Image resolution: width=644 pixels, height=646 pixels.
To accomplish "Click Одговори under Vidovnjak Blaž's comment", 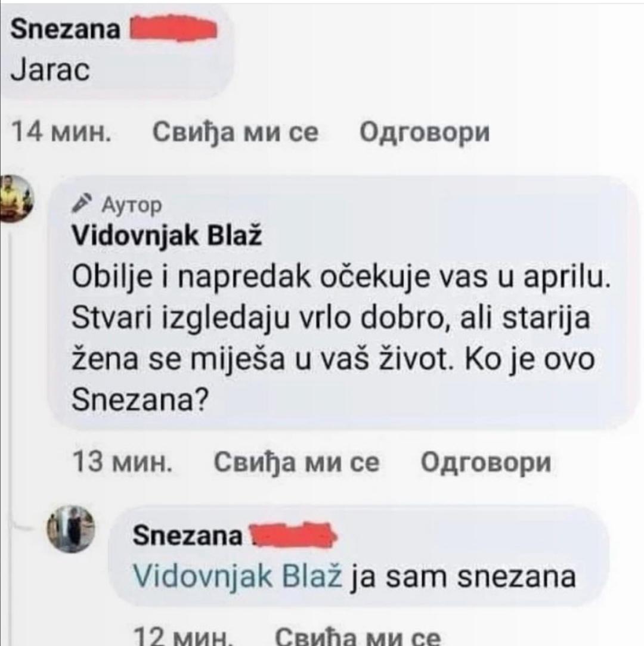I will (x=485, y=462).
